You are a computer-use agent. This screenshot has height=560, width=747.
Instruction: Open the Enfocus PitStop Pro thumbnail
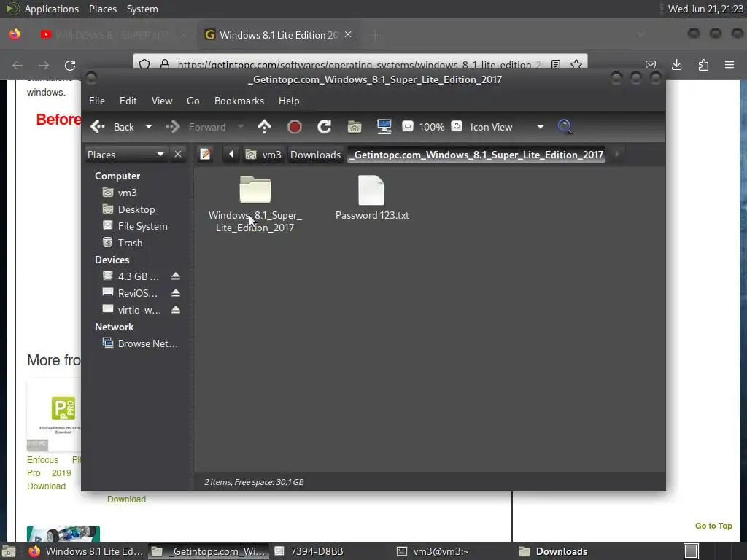(54, 415)
